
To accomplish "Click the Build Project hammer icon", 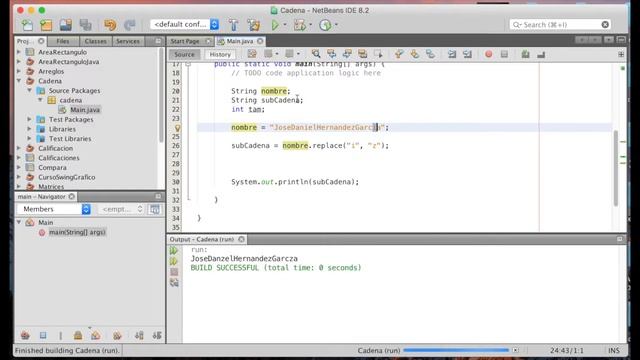I will tap(233, 25).
